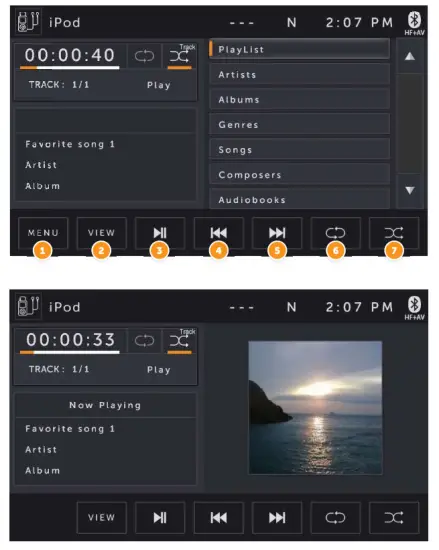Tap the play/pause icon in lower screen
Screen dimensions: 439x550
click(160, 518)
